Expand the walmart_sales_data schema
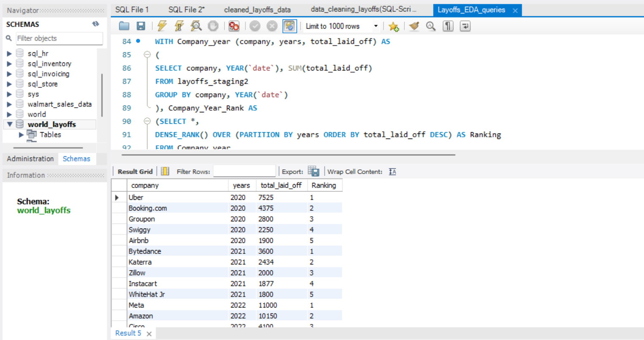 [9, 104]
